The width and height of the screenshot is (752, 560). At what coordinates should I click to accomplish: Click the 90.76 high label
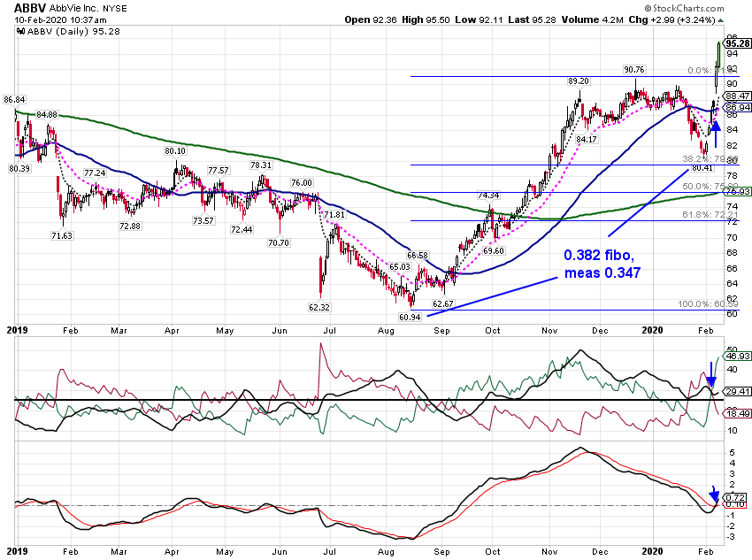634,70
